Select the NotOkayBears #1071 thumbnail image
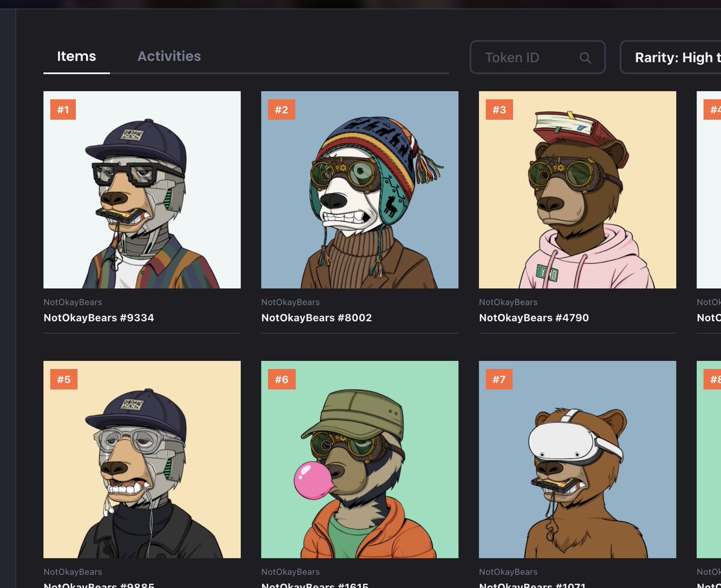 click(577, 458)
